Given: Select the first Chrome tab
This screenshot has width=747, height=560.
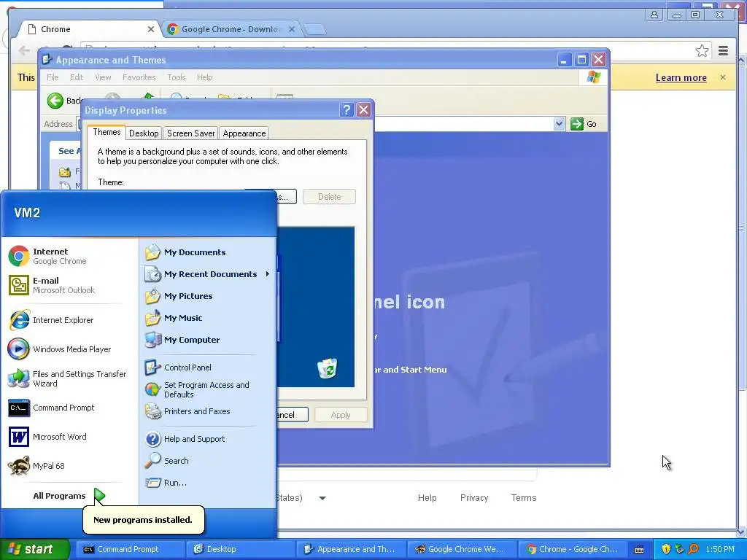Looking at the screenshot, I should pyautogui.click(x=88, y=29).
